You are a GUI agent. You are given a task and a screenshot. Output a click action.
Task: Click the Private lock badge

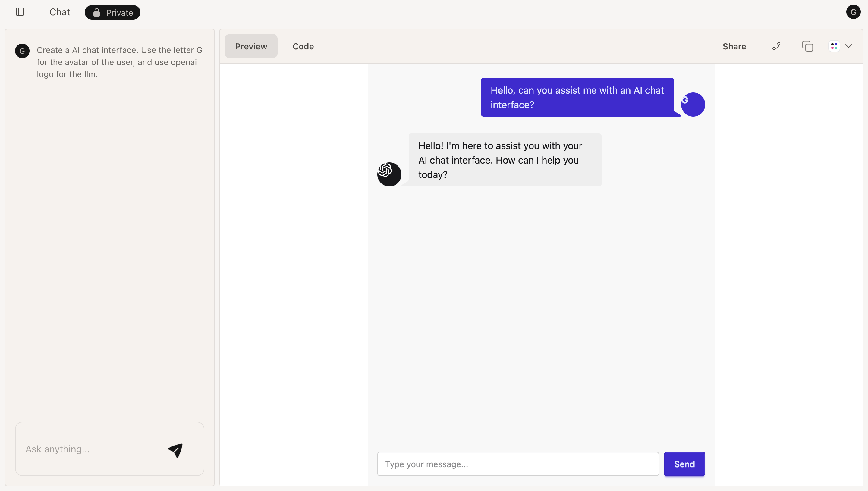tap(112, 12)
